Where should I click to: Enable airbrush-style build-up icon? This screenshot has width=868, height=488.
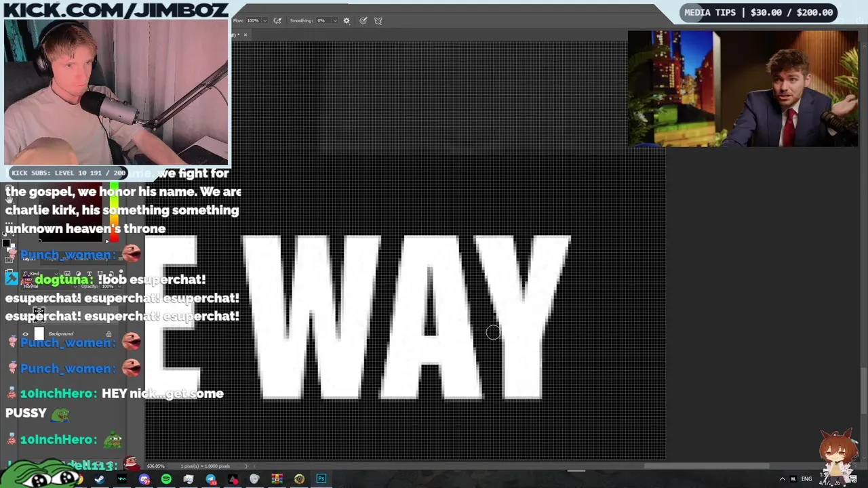(x=277, y=20)
